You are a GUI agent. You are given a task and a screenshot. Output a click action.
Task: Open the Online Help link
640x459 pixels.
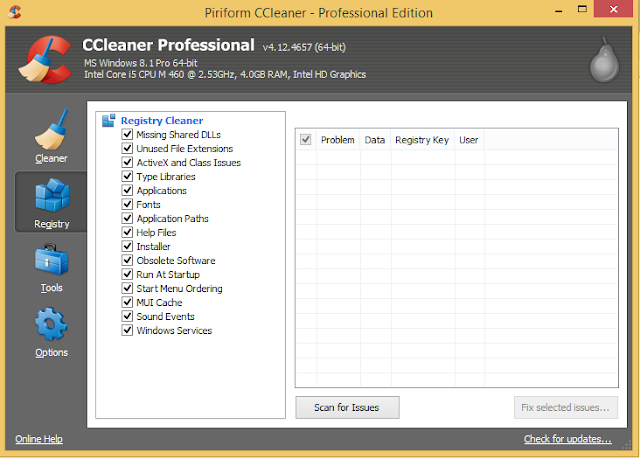click(x=39, y=439)
